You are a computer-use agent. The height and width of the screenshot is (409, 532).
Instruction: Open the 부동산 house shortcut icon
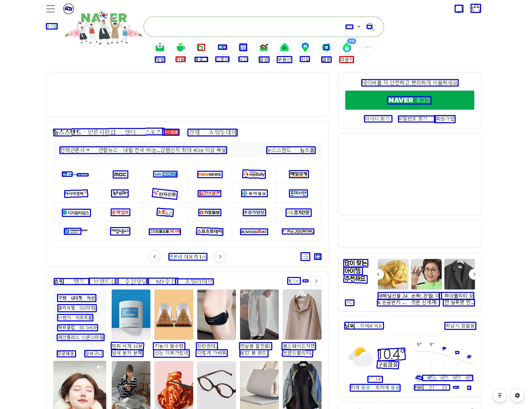(285, 47)
